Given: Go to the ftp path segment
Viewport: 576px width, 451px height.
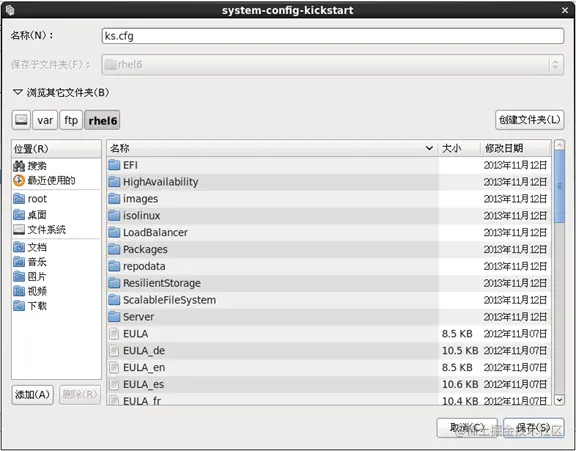Looking at the screenshot, I should coord(71,120).
